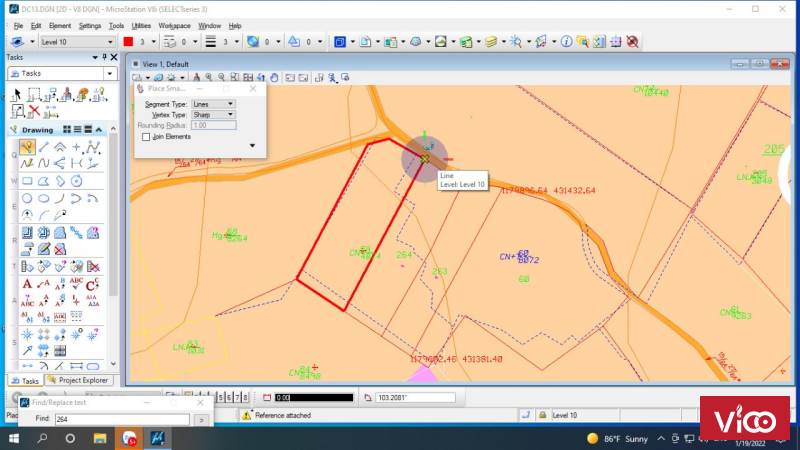Switch Drawing tasks to panel layout
800x450 pixels.
pos(88,130)
